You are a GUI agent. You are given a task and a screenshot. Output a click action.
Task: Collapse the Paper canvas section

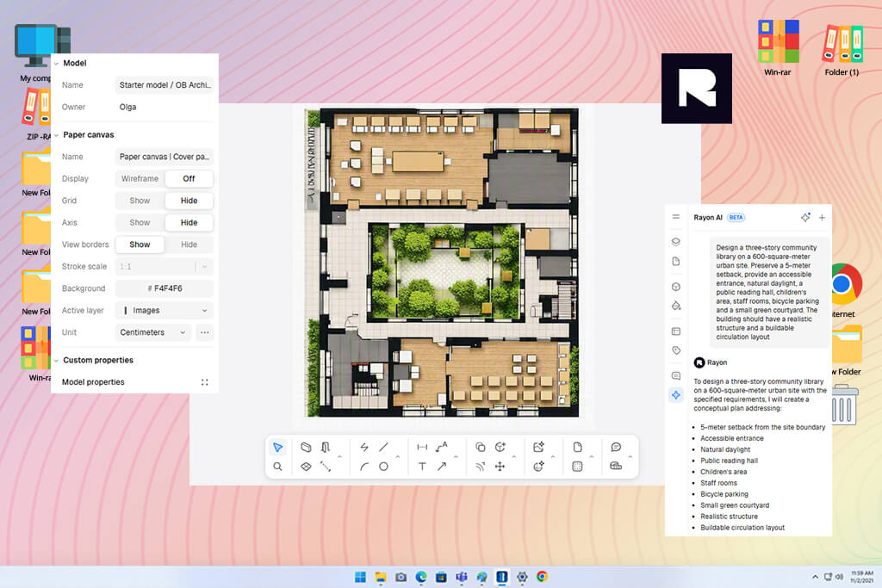tap(56, 135)
